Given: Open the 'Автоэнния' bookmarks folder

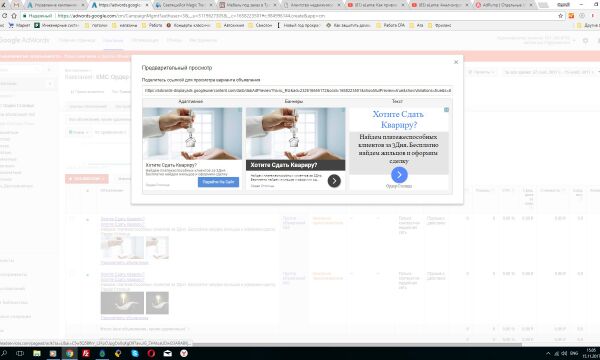Looking at the screenshot, I should coord(230,25).
